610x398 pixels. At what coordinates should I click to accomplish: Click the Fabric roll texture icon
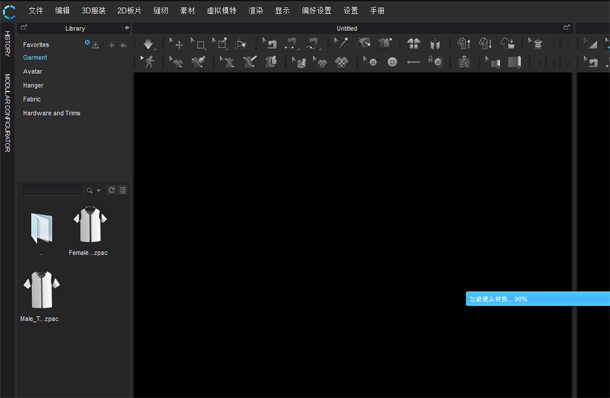(x=514, y=62)
